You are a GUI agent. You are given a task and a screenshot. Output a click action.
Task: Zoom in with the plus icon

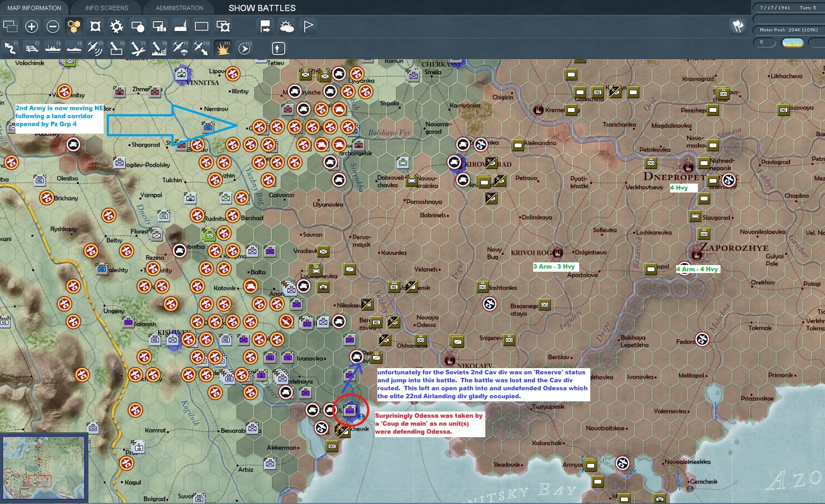tap(31, 27)
